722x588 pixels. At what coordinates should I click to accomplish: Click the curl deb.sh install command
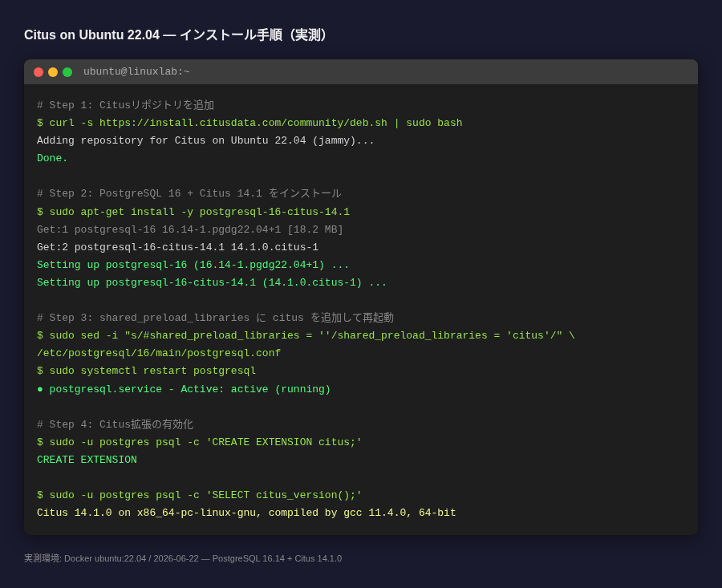pos(249,123)
